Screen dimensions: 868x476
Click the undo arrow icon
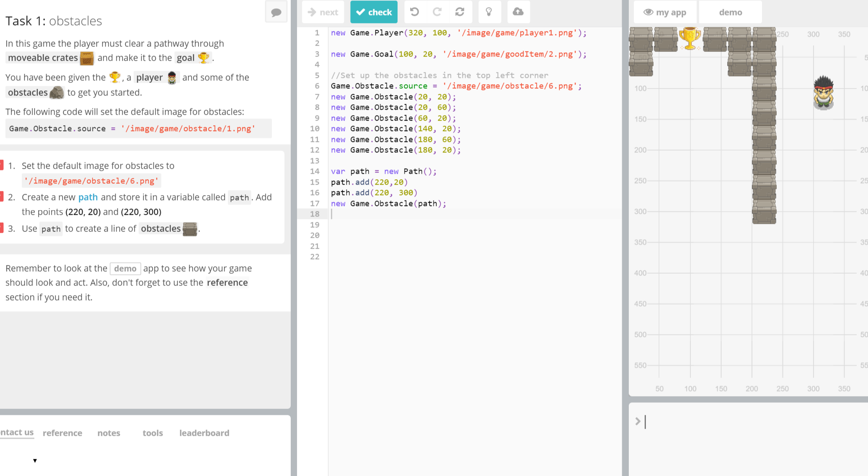pyautogui.click(x=414, y=12)
